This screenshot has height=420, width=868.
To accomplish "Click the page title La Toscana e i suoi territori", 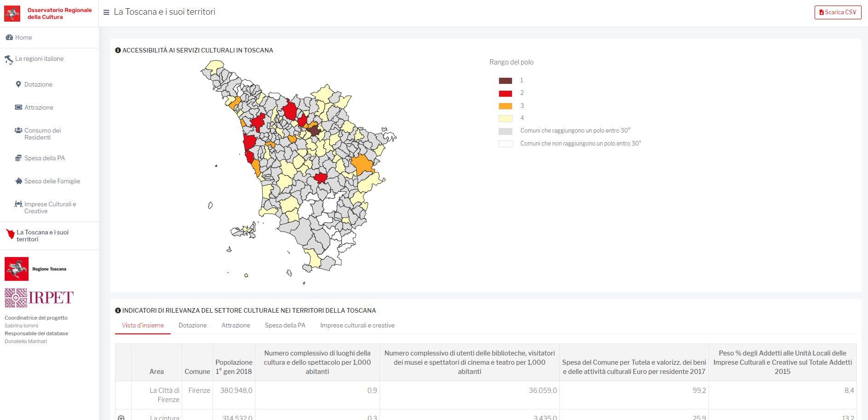I will tap(165, 12).
